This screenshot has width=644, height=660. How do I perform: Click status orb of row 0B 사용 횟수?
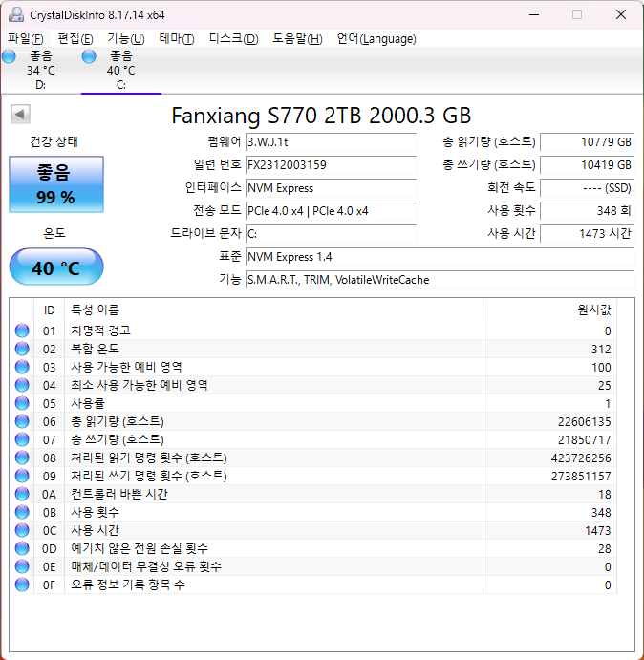point(22,512)
